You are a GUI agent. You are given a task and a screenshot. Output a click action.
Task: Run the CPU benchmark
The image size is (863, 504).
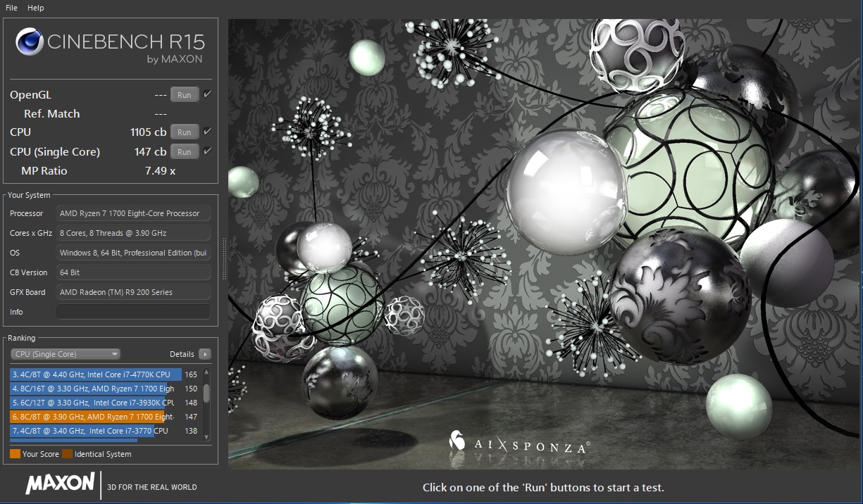point(184,132)
